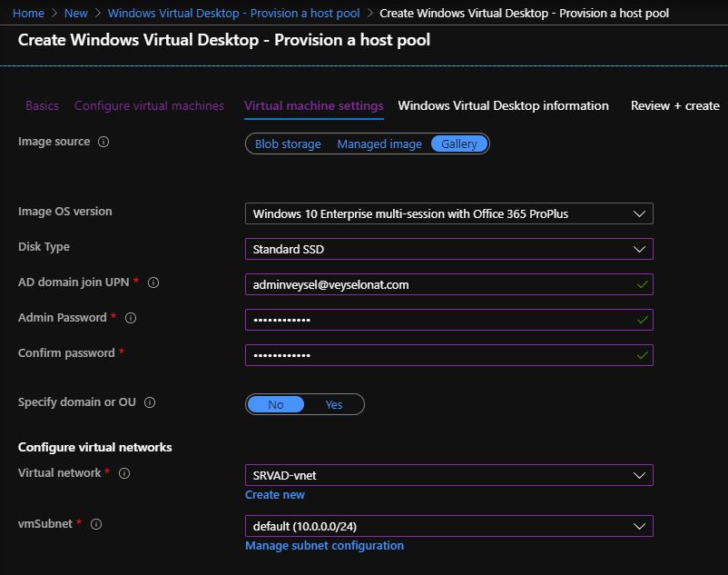
Task: Open Windows Virtual Desktop - Provision a host pool breadcrumb link
Action: 233,13
